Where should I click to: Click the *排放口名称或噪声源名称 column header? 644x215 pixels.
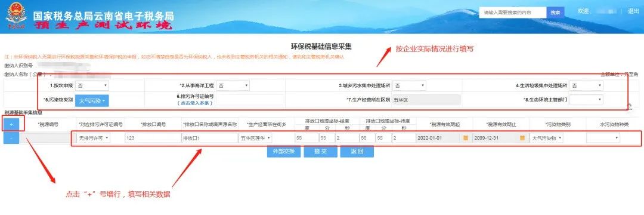(209, 124)
